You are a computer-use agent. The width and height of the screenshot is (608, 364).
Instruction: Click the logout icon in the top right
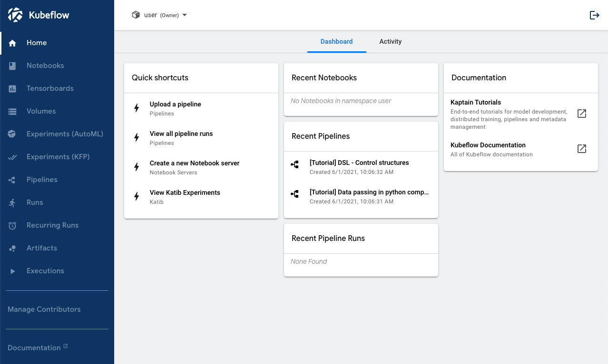point(594,15)
